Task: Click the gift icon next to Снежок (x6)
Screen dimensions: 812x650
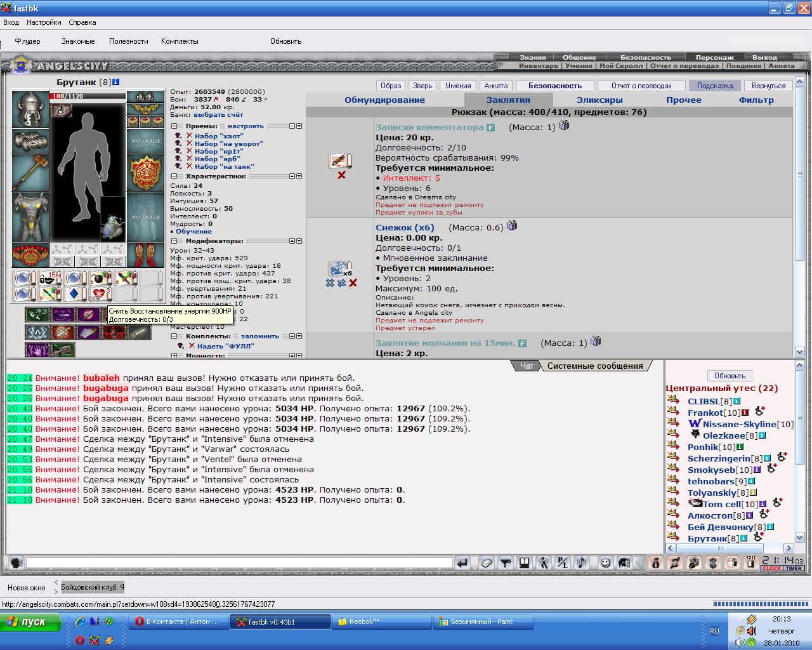Action: tap(512, 225)
